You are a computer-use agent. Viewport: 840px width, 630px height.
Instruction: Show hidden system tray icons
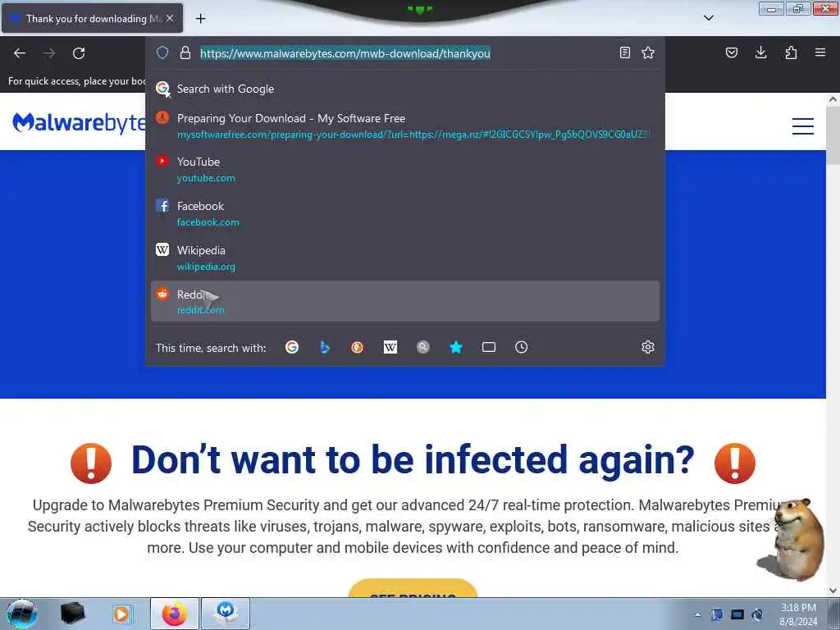tap(697, 614)
